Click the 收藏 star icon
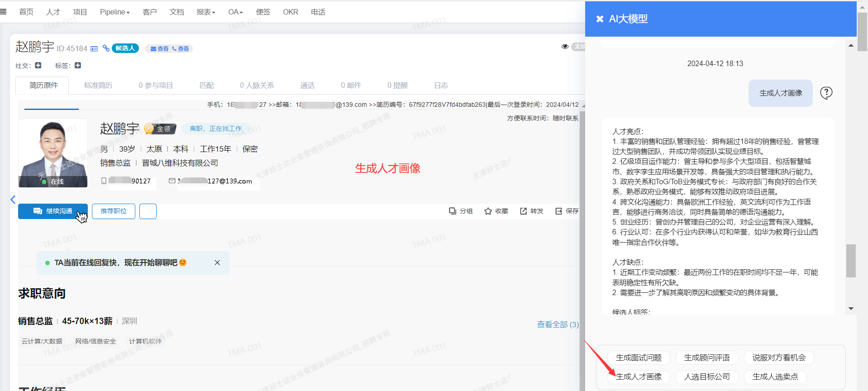Viewport: 868px width, 391px height. [488, 211]
